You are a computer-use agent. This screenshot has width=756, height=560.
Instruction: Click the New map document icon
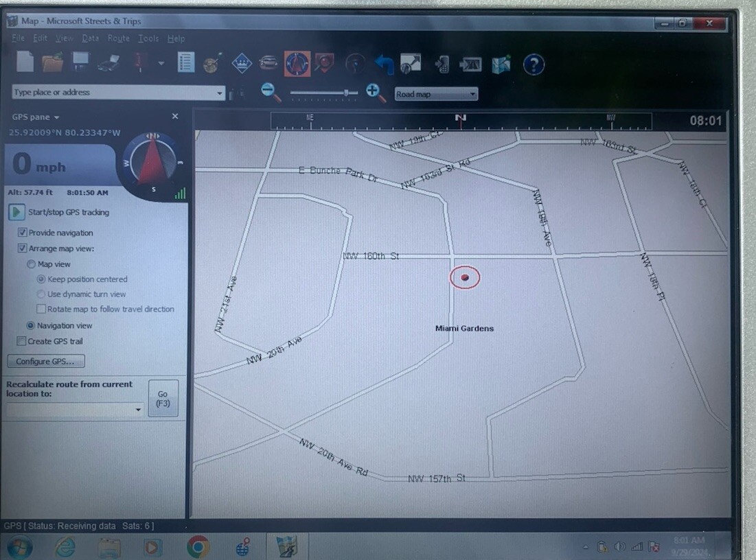point(25,62)
